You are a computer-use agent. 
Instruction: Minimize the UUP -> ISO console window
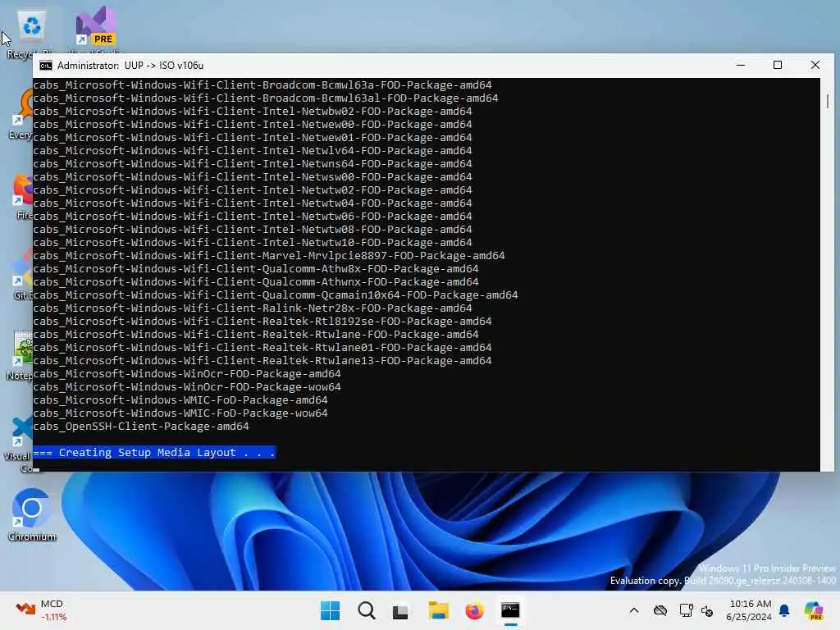pyautogui.click(x=741, y=66)
